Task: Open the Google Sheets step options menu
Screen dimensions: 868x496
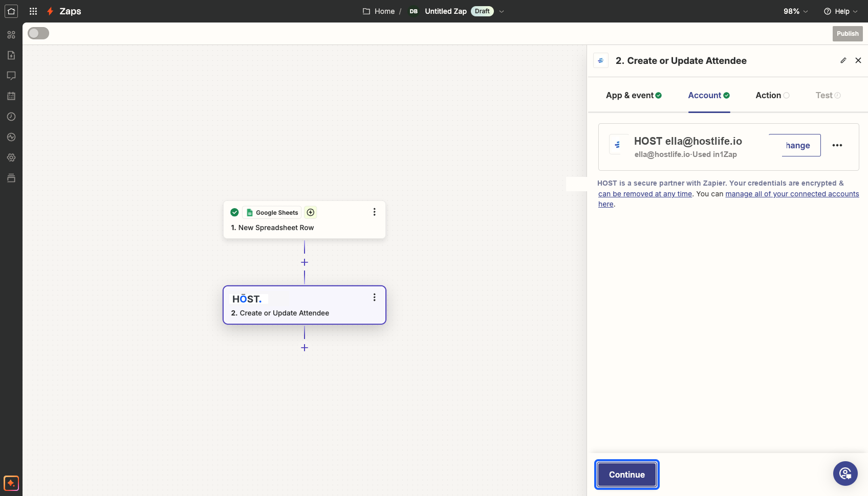Action: point(375,212)
